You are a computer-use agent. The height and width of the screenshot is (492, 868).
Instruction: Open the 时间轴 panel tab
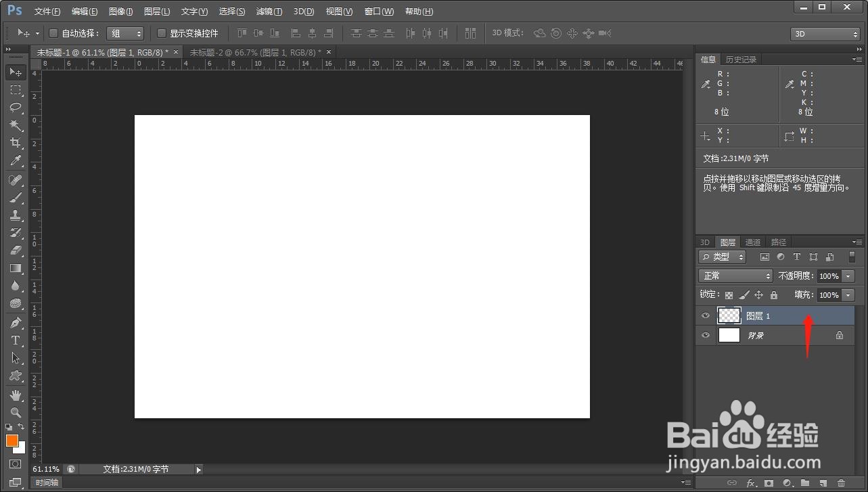[47, 483]
